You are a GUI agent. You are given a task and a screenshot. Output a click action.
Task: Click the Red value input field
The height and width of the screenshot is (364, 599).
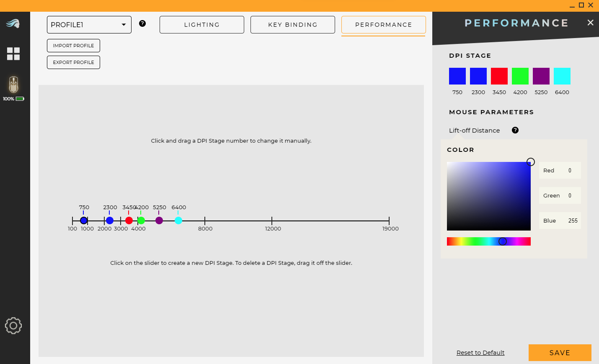[x=560, y=170]
